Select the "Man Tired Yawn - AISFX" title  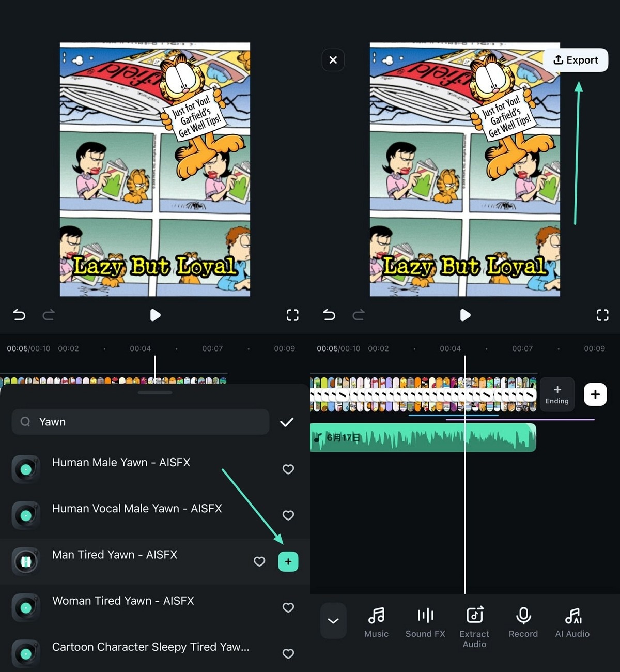pyautogui.click(x=115, y=555)
